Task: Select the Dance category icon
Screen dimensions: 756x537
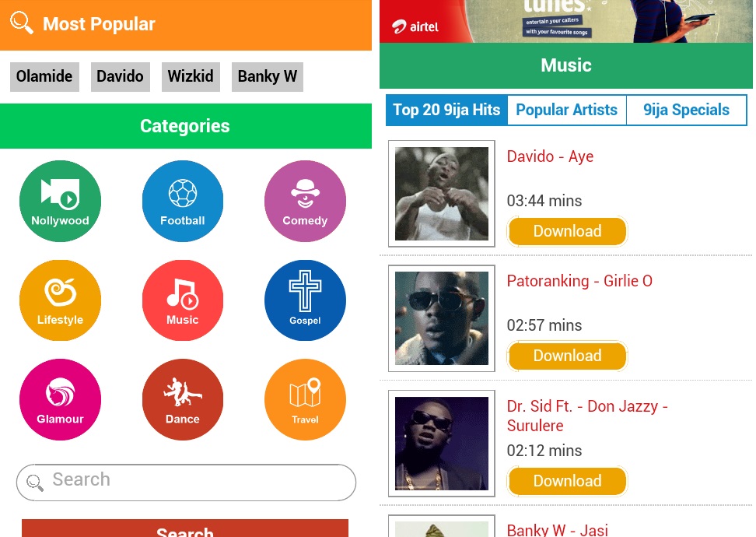Action: coord(183,399)
